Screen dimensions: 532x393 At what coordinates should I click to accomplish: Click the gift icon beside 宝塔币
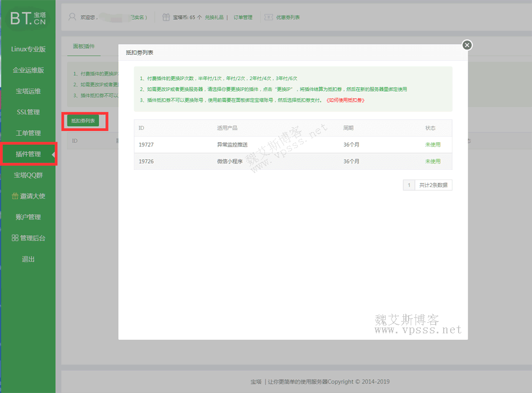point(166,17)
